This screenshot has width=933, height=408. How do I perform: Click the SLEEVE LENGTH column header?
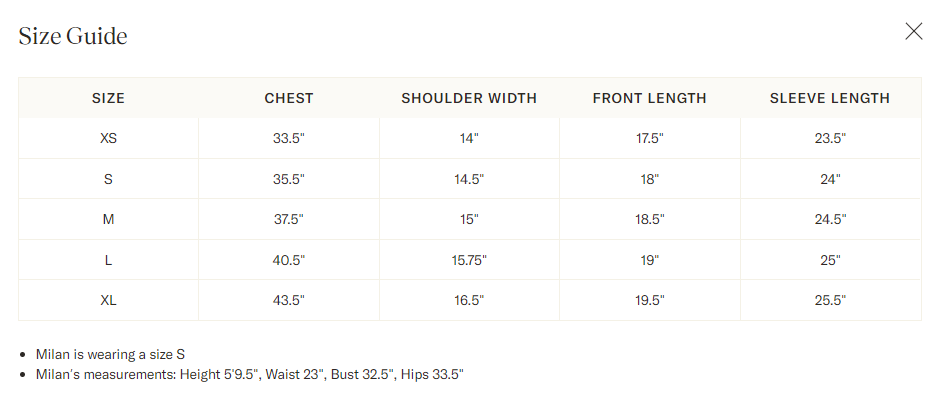click(829, 98)
